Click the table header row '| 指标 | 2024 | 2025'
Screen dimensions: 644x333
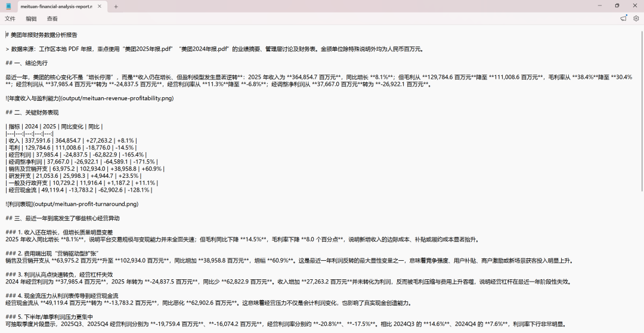click(x=54, y=127)
